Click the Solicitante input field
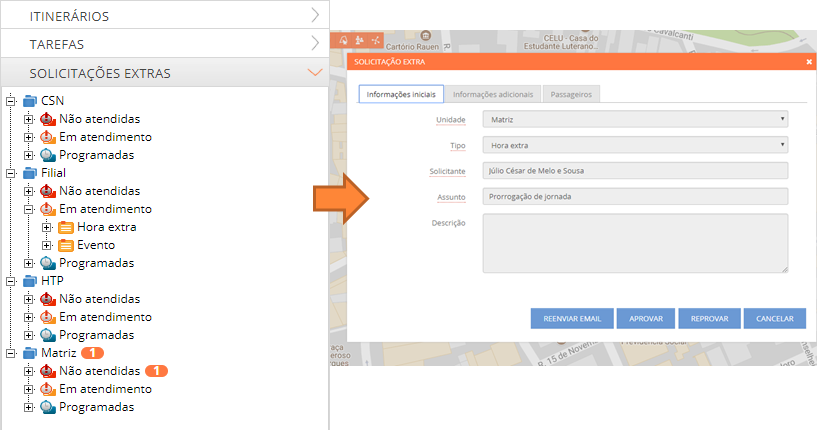Viewport: 817px width, 430px height. (x=635, y=170)
